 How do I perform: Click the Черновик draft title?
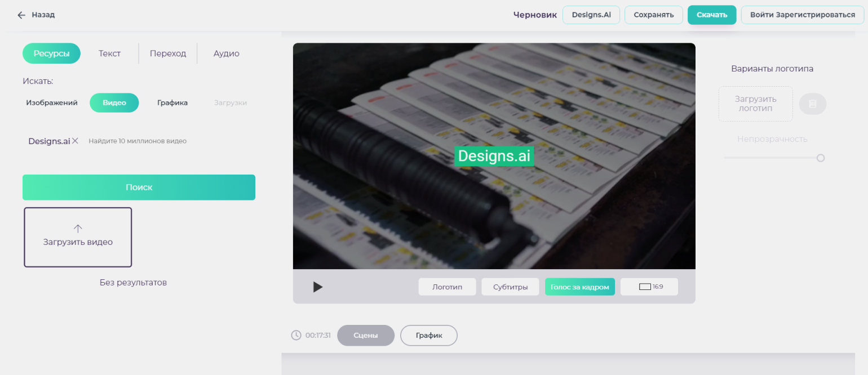pos(535,15)
